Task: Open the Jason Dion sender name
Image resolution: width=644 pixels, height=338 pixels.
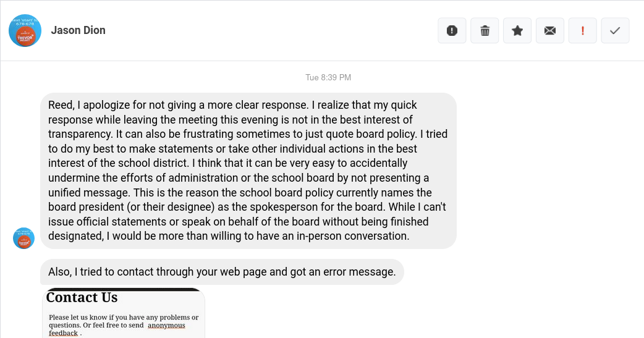Action: pos(78,30)
